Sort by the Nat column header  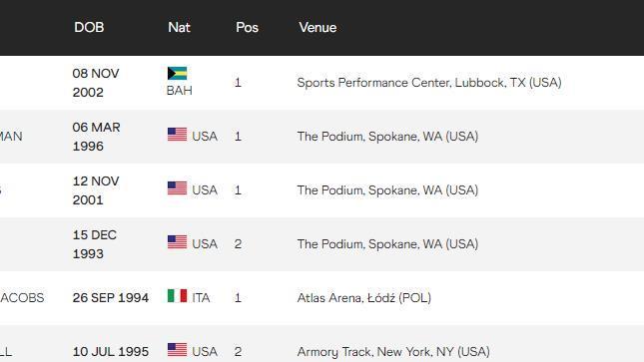179,27
